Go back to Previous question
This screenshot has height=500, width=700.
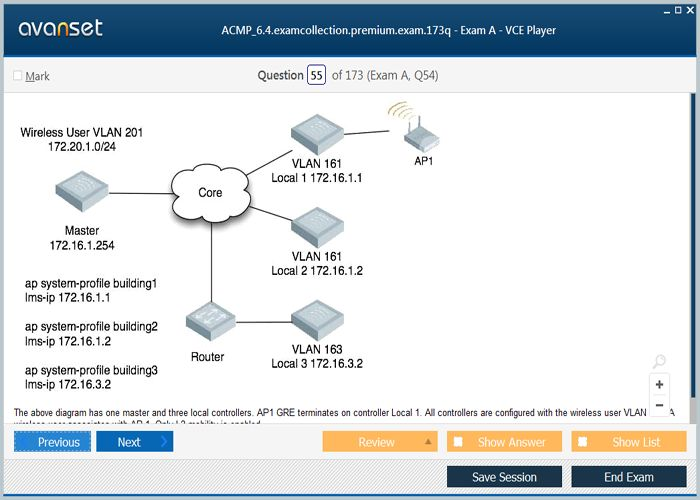(x=52, y=442)
